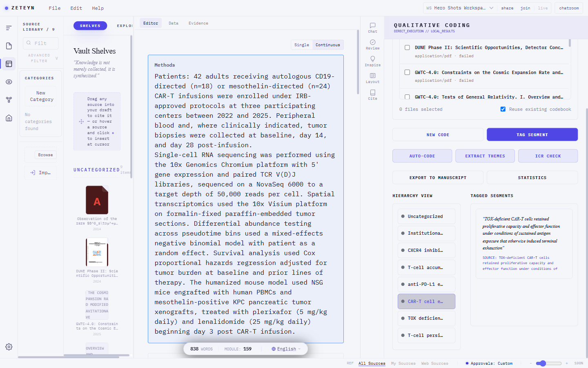The height and width of the screenshot is (368, 588).
Task: Switch to Continuous view mode
Action: click(x=327, y=45)
